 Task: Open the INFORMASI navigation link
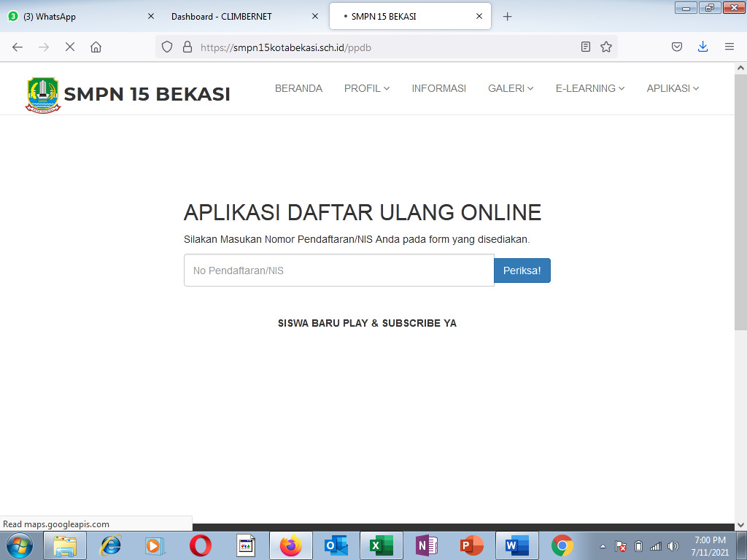(x=438, y=88)
